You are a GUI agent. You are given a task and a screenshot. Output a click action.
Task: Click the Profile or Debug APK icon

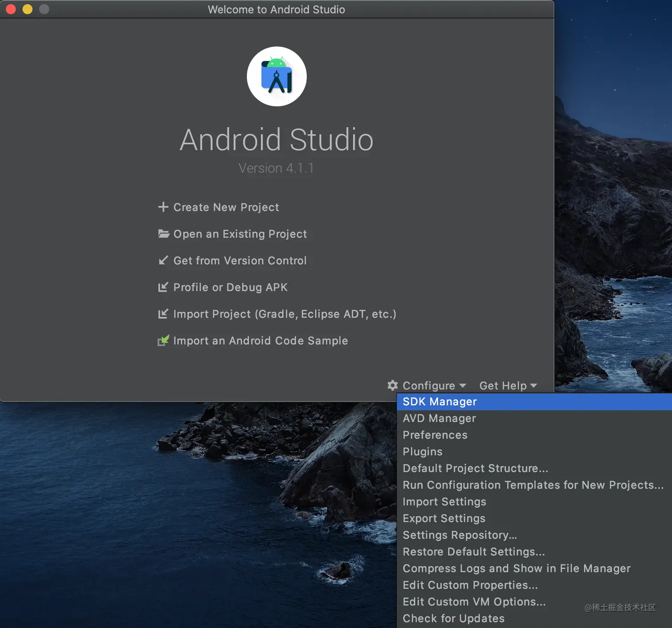(x=163, y=287)
